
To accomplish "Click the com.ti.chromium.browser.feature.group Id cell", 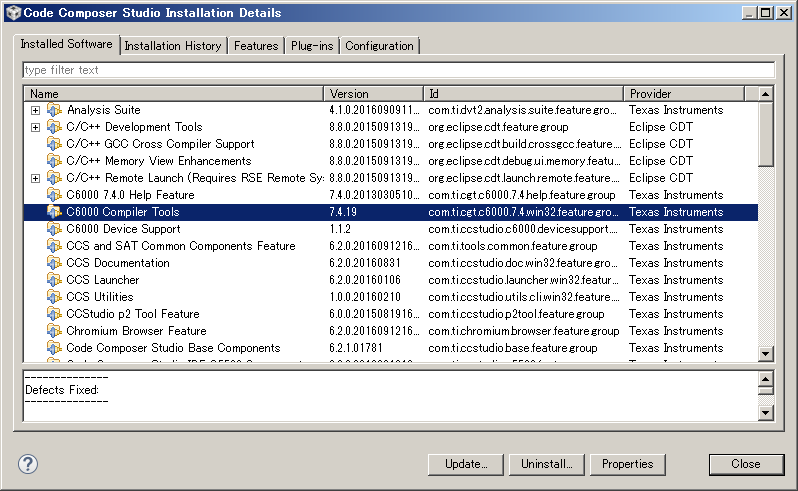I will click(524, 331).
